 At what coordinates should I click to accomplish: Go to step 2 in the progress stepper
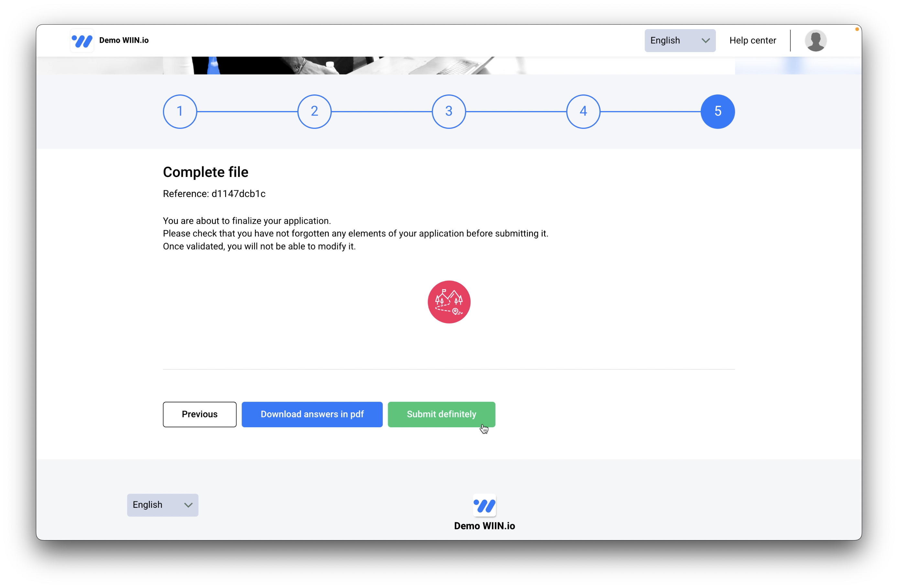click(x=314, y=111)
